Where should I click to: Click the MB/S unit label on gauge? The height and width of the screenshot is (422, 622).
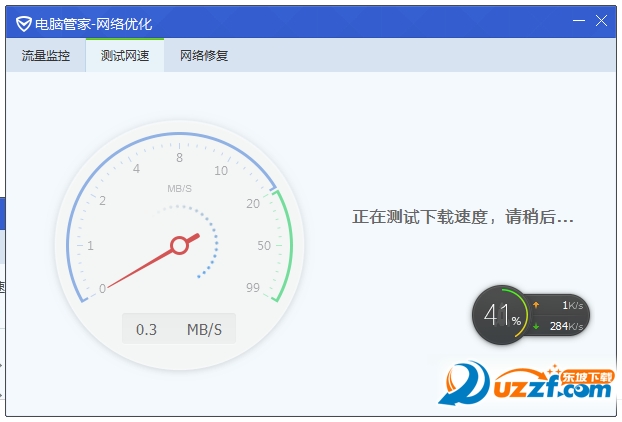tap(179, 188)
